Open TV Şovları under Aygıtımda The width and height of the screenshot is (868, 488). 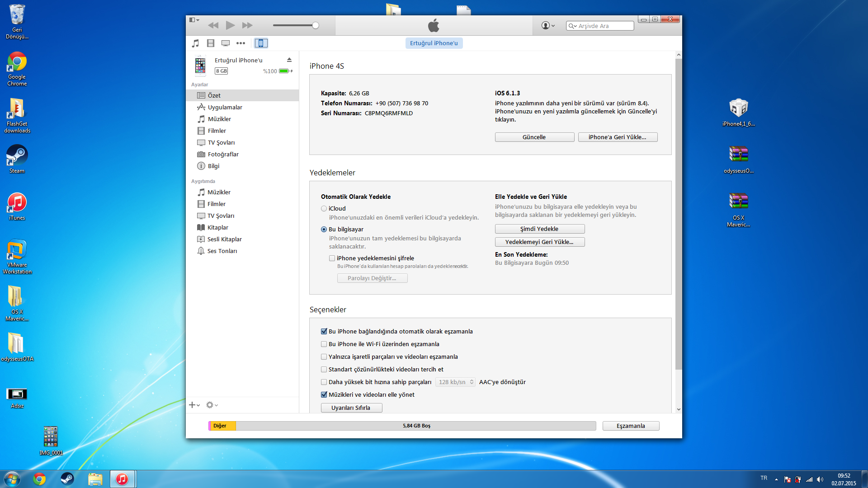[242, 216]
